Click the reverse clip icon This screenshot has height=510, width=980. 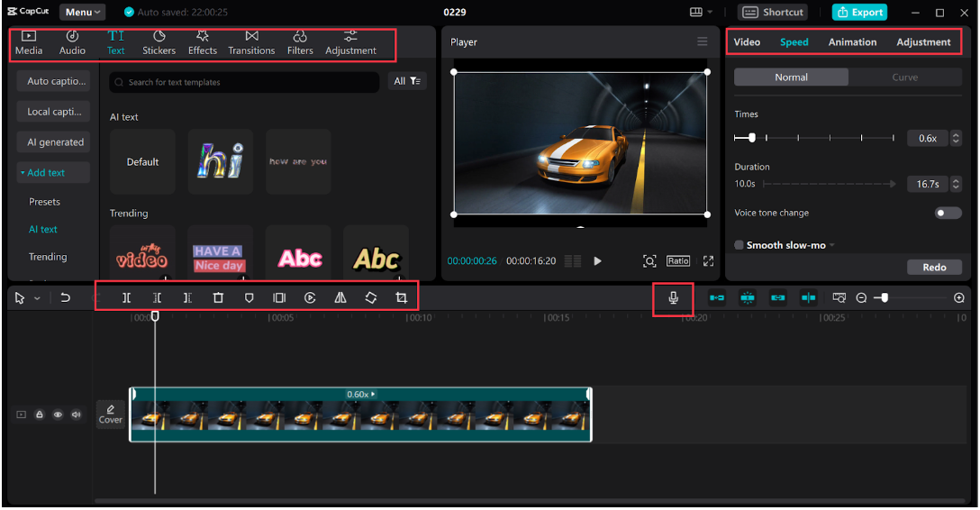click(x=310, y=298)
